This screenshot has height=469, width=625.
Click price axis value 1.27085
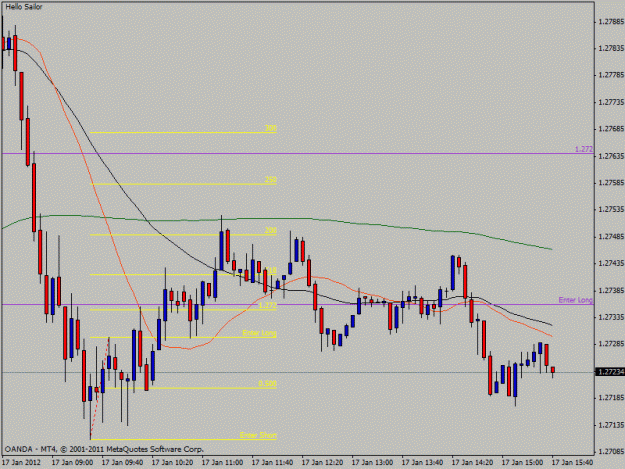(x=611, y=452)
